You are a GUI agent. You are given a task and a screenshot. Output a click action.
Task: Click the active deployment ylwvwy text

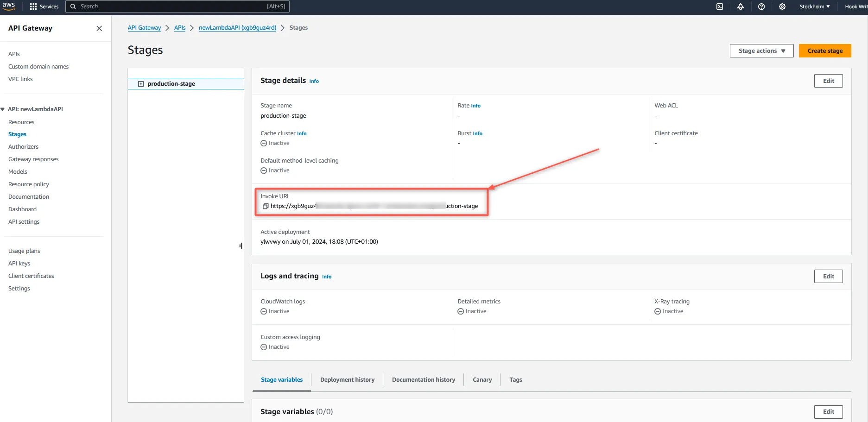tap(319, 242)
